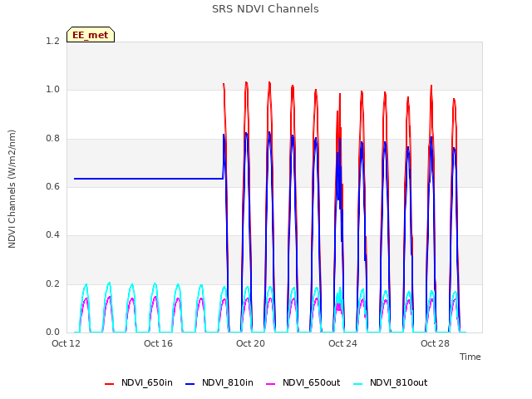Click the Oct 24 x-axis tick label

[x=342, y=343]
